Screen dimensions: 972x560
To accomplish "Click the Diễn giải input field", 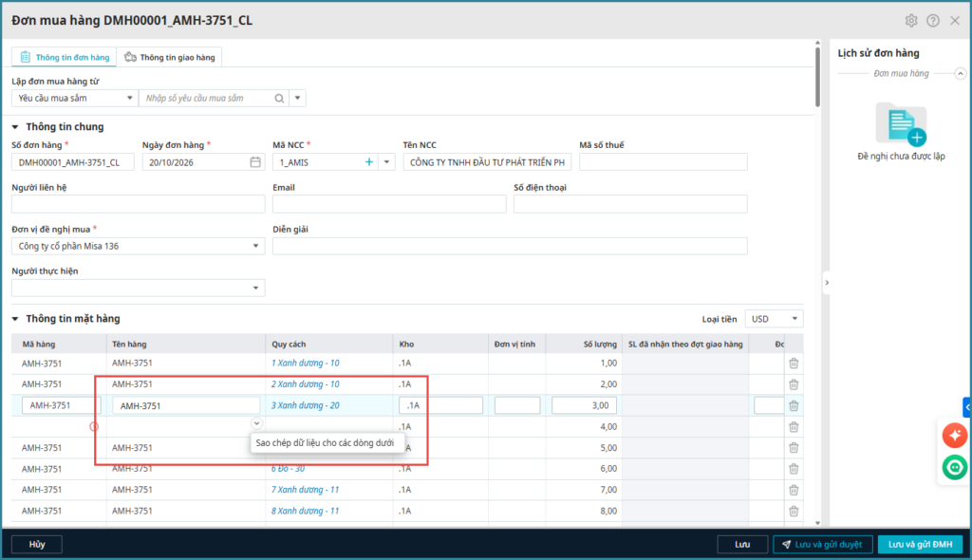I will click(510, 247).
